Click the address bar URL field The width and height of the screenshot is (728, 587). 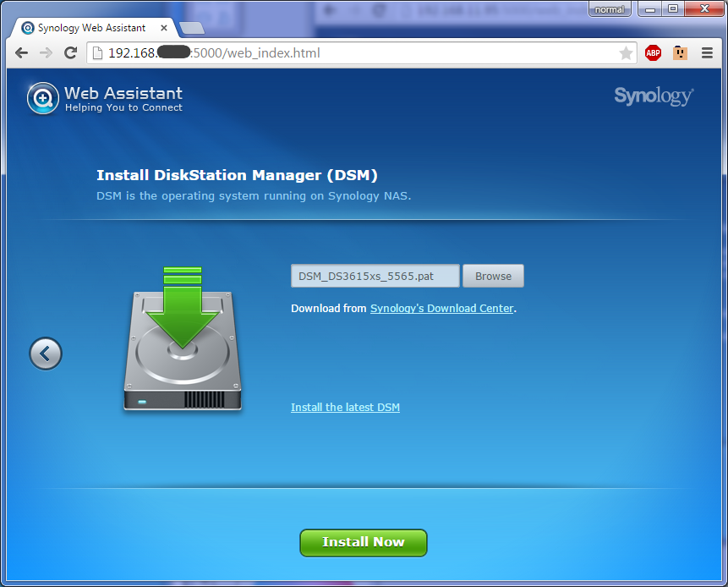[x=355, y=53]
